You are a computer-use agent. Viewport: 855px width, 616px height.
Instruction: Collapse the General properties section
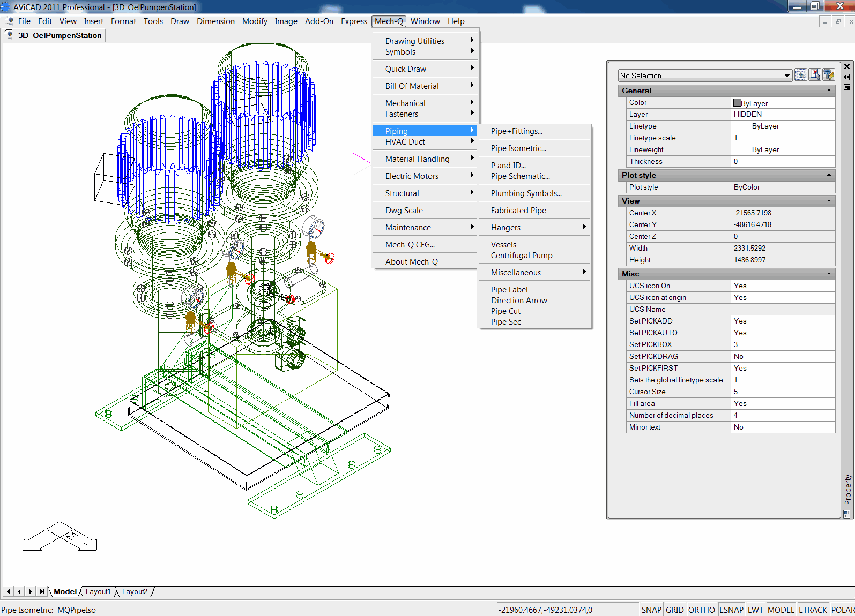point(829,91)
